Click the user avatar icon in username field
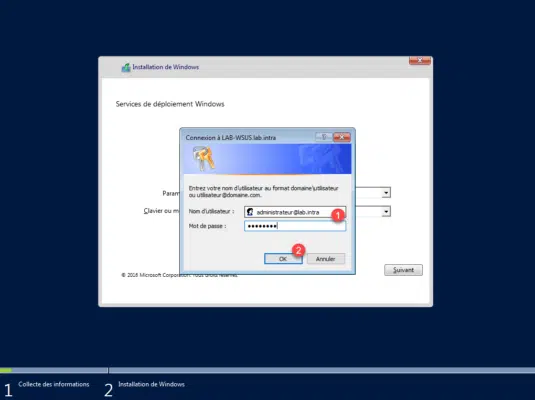The image size is (535, 400). click(x=250, y=212)
